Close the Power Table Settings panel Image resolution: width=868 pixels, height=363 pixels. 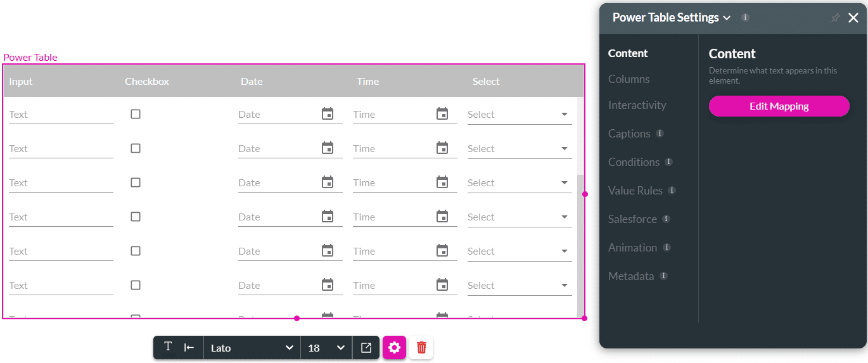click(x=853, y=18)
